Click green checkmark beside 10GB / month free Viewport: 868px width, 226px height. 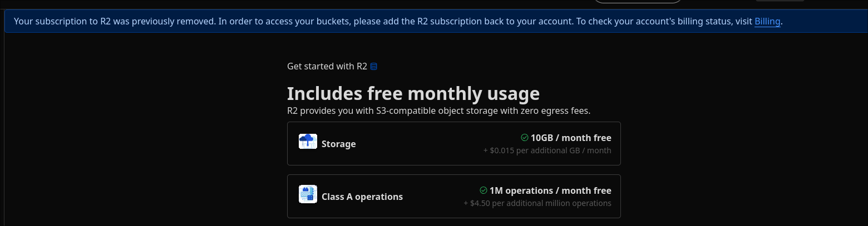pos(524,138)
